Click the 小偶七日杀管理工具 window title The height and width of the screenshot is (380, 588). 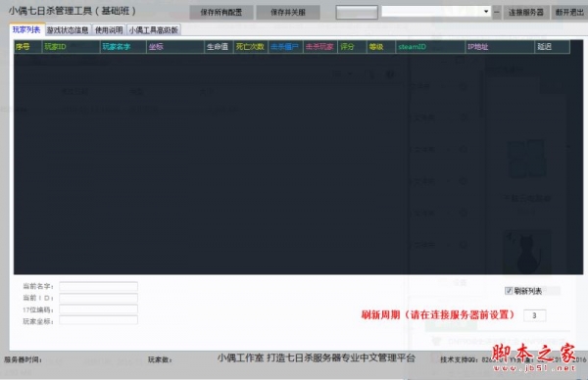pyautogui.click(x=72, y=11)
